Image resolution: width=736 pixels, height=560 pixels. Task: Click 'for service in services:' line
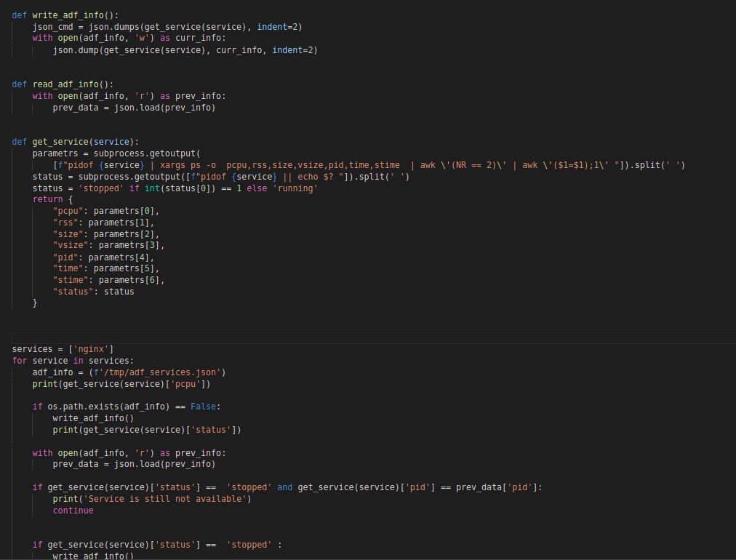tap(73, 361)
